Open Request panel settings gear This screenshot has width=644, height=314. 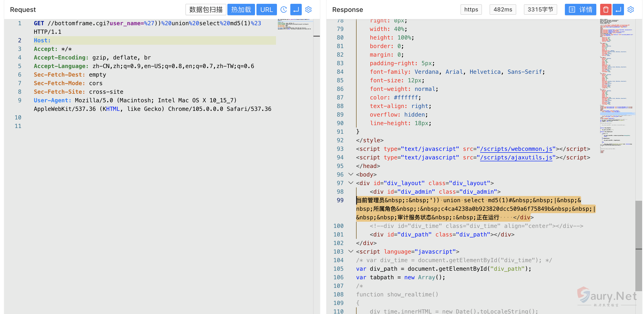308,10
